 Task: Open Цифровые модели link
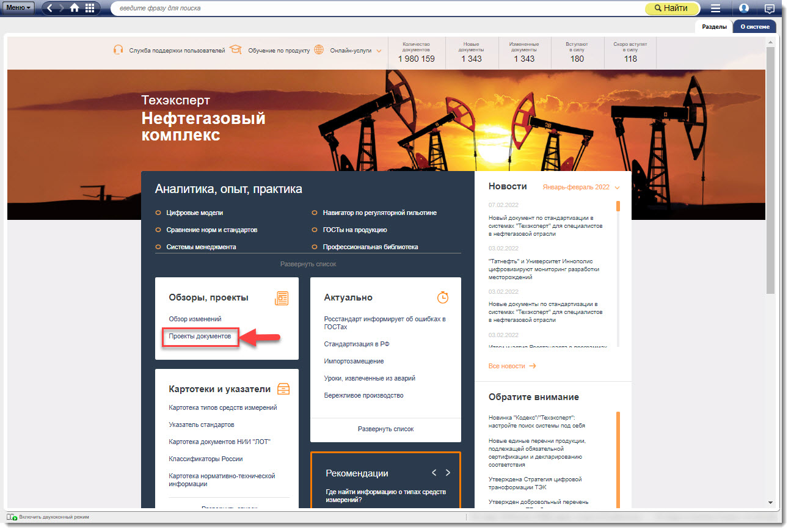(x=195, y=213)
